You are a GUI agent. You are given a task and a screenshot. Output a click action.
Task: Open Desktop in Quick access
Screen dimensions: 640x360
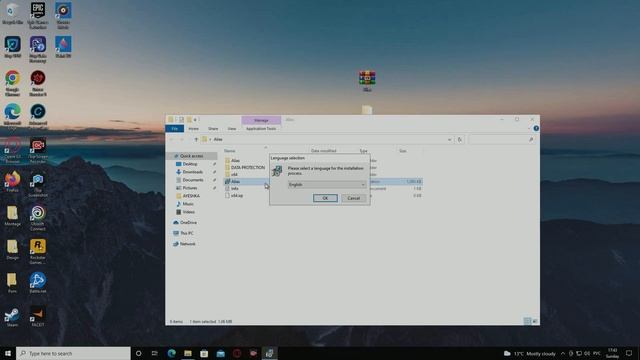click(190, 164)
